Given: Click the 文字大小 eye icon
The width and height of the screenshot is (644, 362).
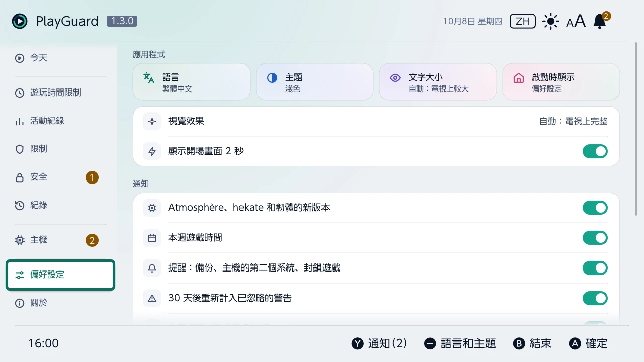Looking at the screenshot, I should (395, 78).
